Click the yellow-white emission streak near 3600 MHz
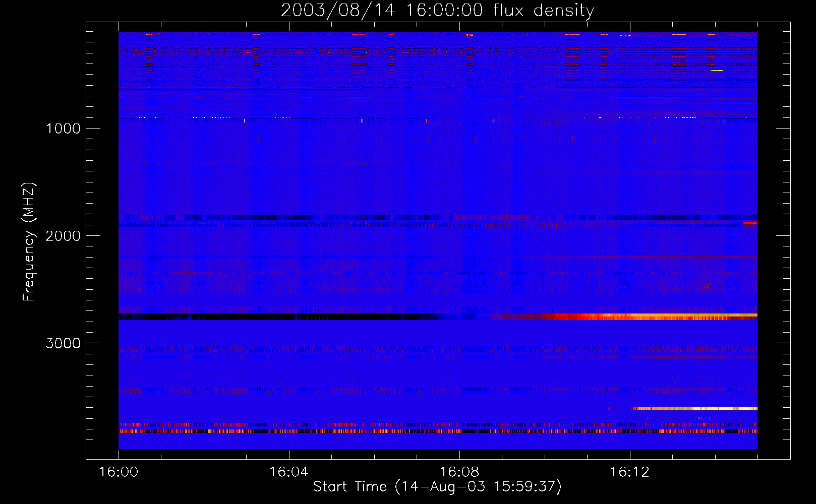Screen dimensions: 816x504 coord(694,408)
